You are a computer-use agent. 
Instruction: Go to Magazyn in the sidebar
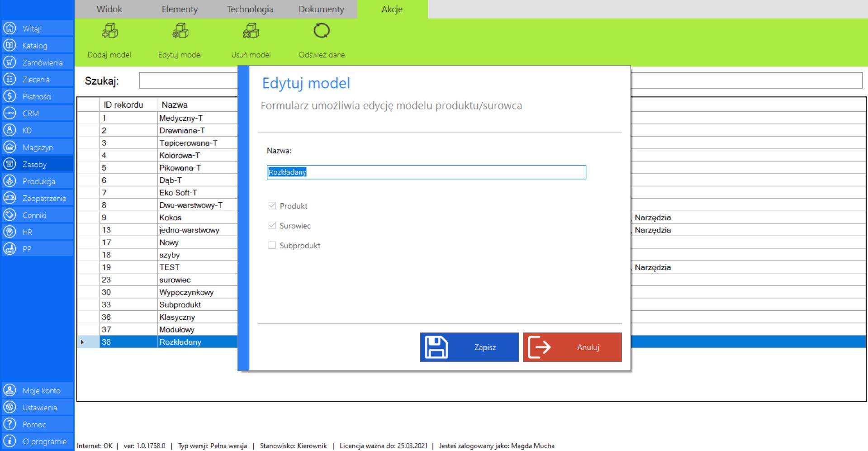click(x=37, y=147)
